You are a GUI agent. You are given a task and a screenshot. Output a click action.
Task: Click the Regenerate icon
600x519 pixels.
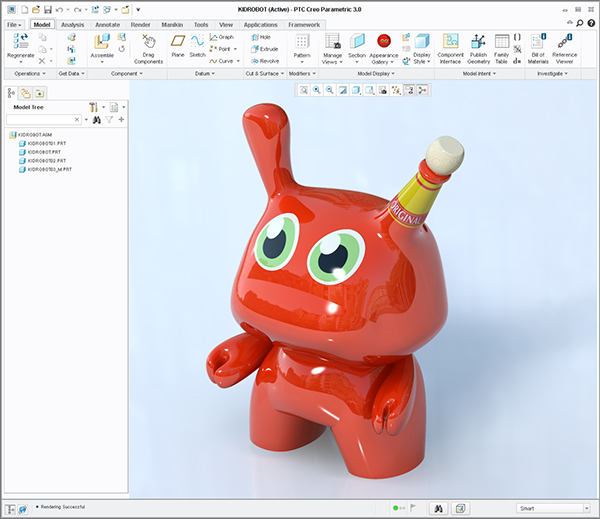[21, 41]
